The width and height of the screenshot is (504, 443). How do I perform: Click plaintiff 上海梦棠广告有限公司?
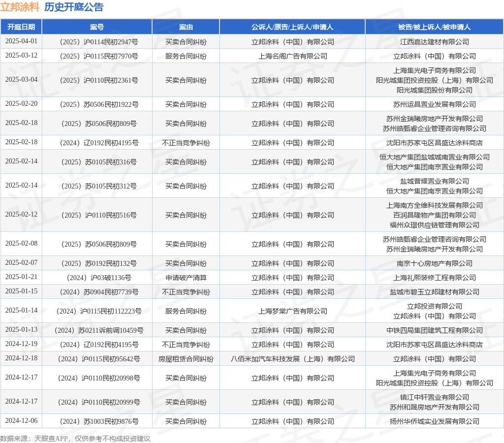point(292,311)
